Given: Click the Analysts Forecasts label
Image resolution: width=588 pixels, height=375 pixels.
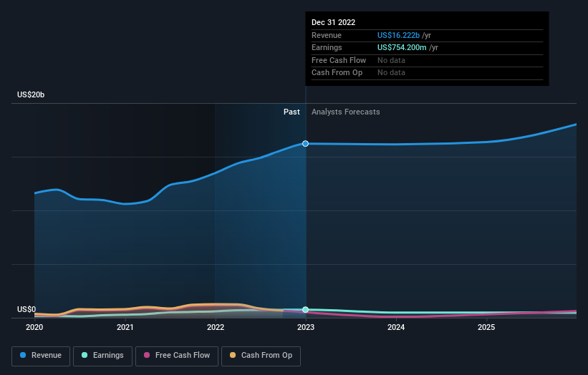Looking at the screenshot, I should pos(345,112).
